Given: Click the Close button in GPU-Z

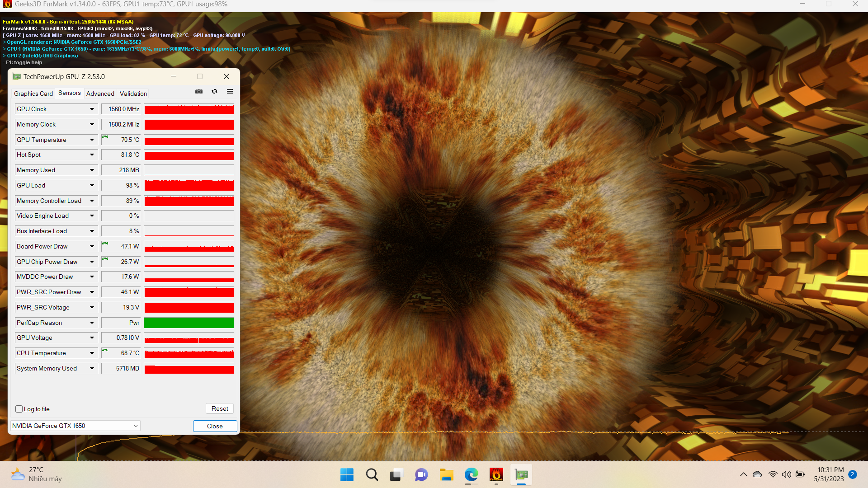Looking at the screenshot, I should 215,426.
